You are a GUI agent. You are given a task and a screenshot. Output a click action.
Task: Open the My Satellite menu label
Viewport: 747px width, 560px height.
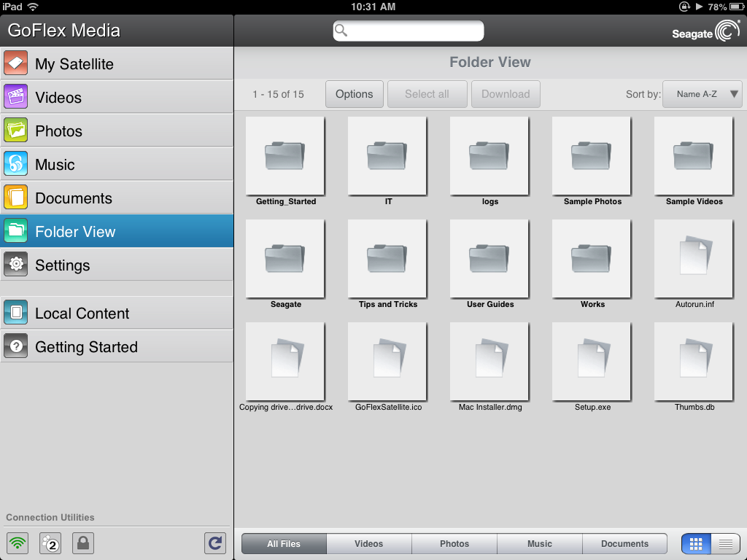click(x=74, y=64)
